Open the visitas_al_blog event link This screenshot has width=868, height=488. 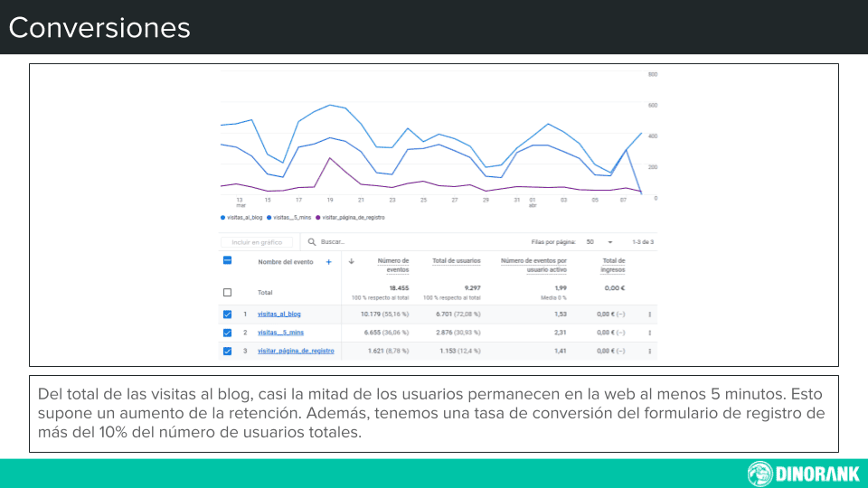(279, 314)
